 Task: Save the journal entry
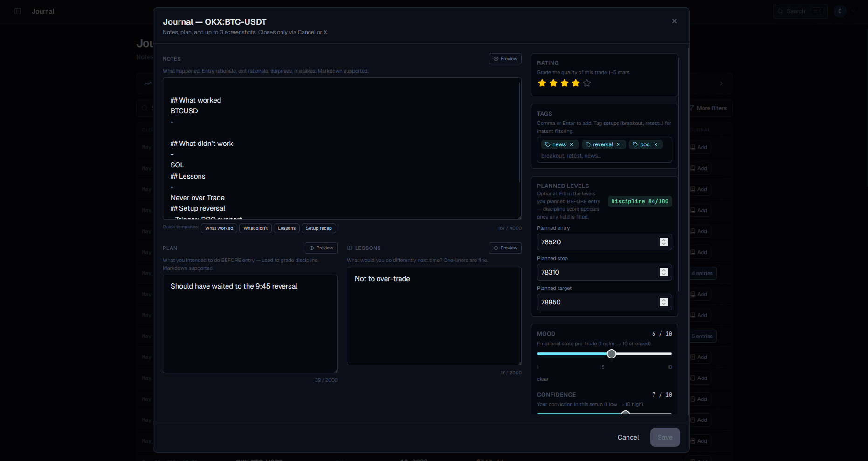pos(665,437)
